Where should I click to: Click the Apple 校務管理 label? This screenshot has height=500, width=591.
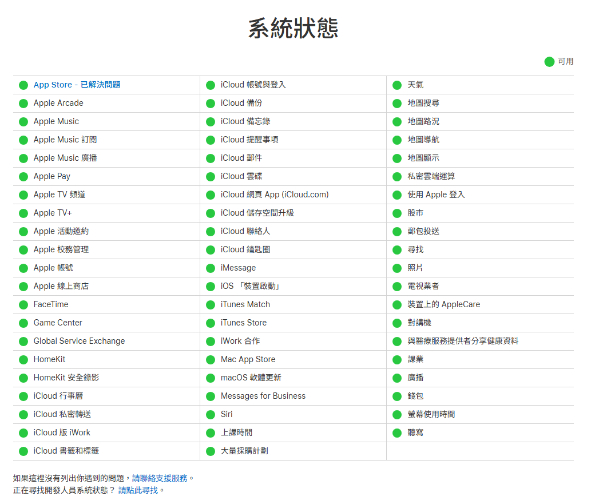61,249
